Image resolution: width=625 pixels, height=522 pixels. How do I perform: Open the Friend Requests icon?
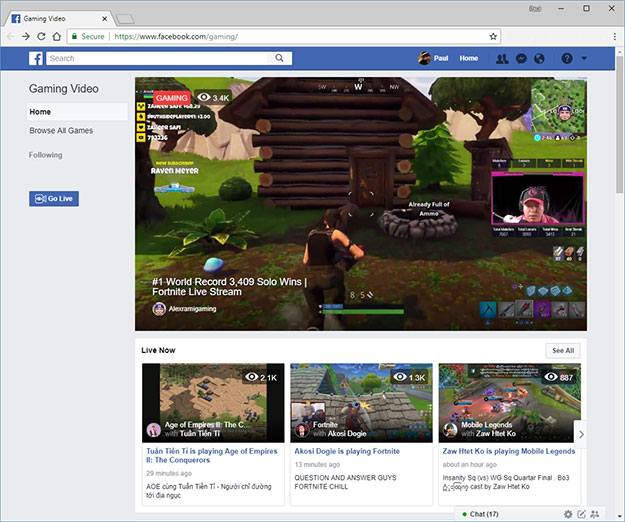tap(502, 59)
